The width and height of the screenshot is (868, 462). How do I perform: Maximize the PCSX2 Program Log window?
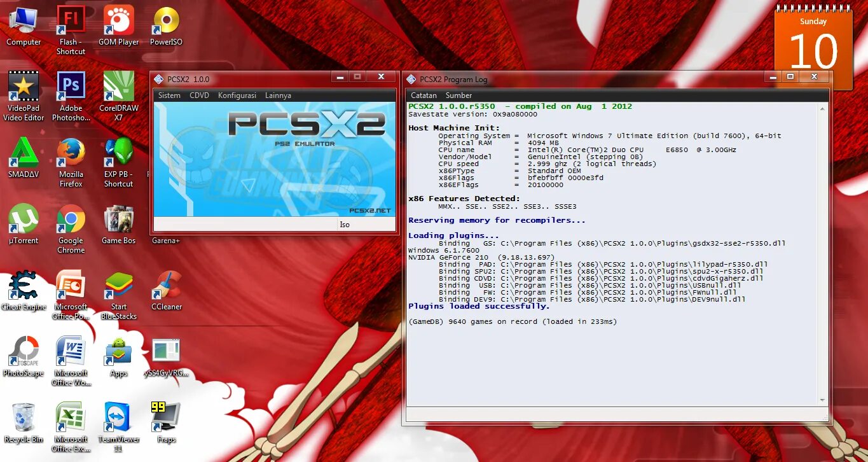(x=790, y=77)
